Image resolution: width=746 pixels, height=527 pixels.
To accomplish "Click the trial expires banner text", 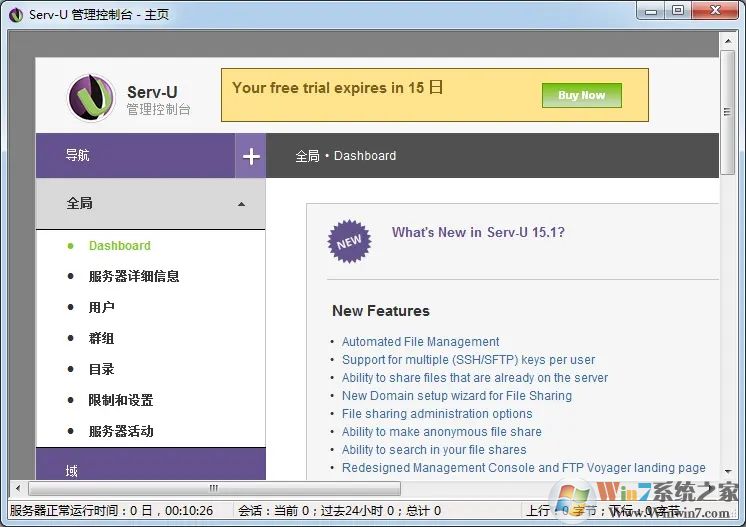I will point(338,88).
